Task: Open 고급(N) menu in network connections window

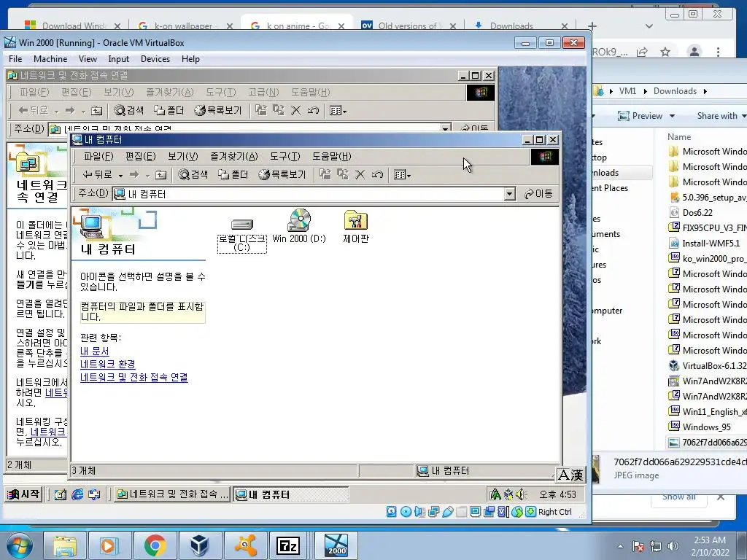Action: (263, 92)
